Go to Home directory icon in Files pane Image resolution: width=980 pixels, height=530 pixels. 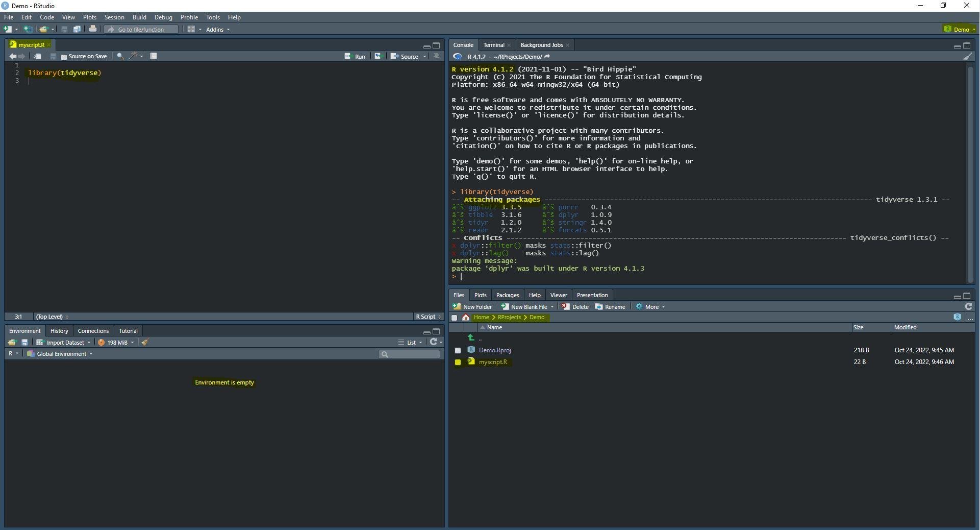[x=466, y=318]
